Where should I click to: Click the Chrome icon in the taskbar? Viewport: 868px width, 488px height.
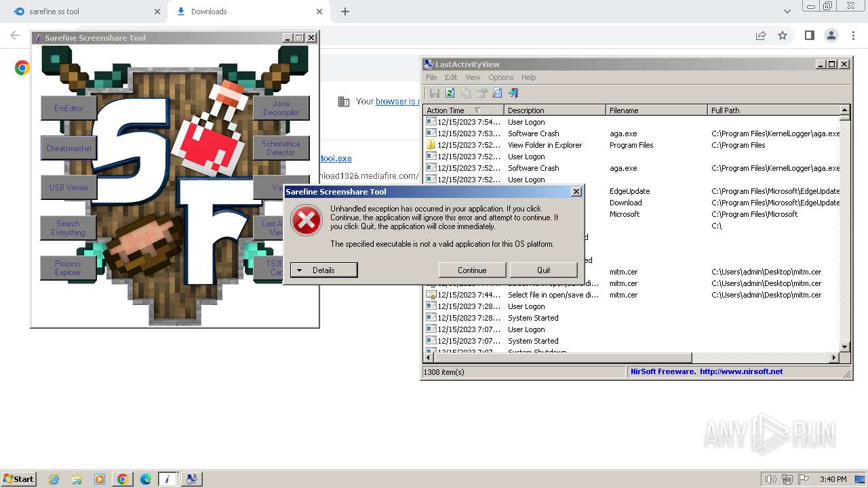[x=123, y=479]
